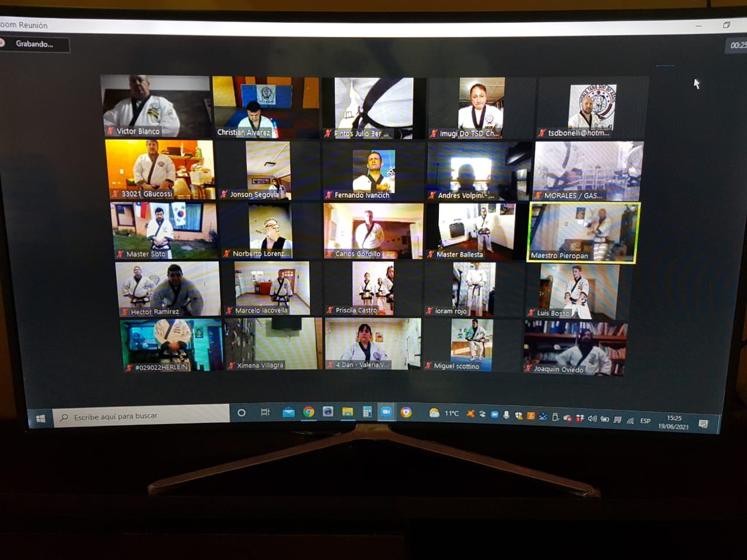Viewport: 747px width, 560px height.
Task: Open the weather widget showing 11°C
Action: tap(444, 413)
